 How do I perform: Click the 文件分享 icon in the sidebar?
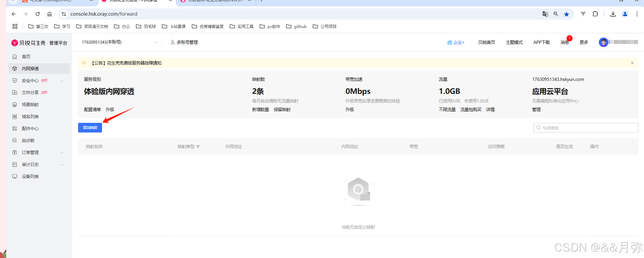[x=15, y=93]
